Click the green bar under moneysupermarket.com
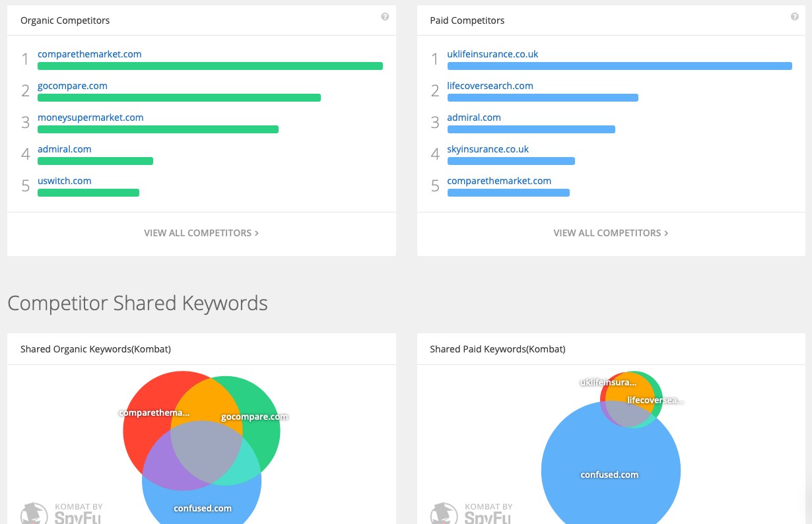Viewport: 812px width, 524px height. tap(158, 129)
